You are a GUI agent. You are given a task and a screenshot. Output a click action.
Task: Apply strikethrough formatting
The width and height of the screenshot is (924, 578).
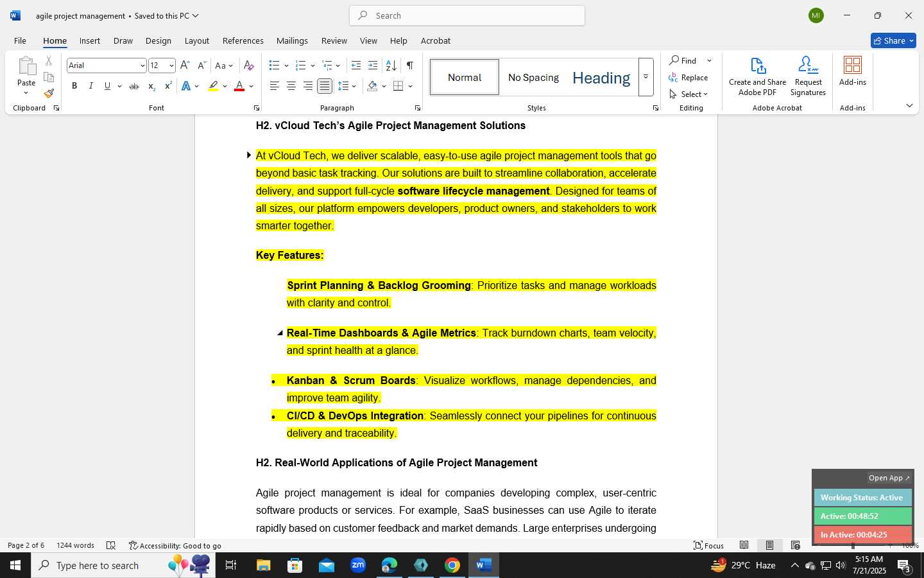click(133, 86)
